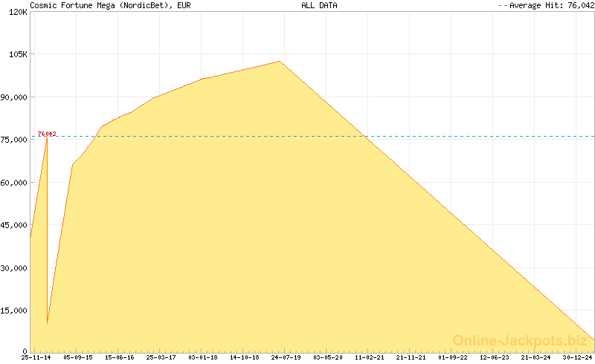Click the 105K y-axis label
595x364 pixels.
(x=15, y=54)
